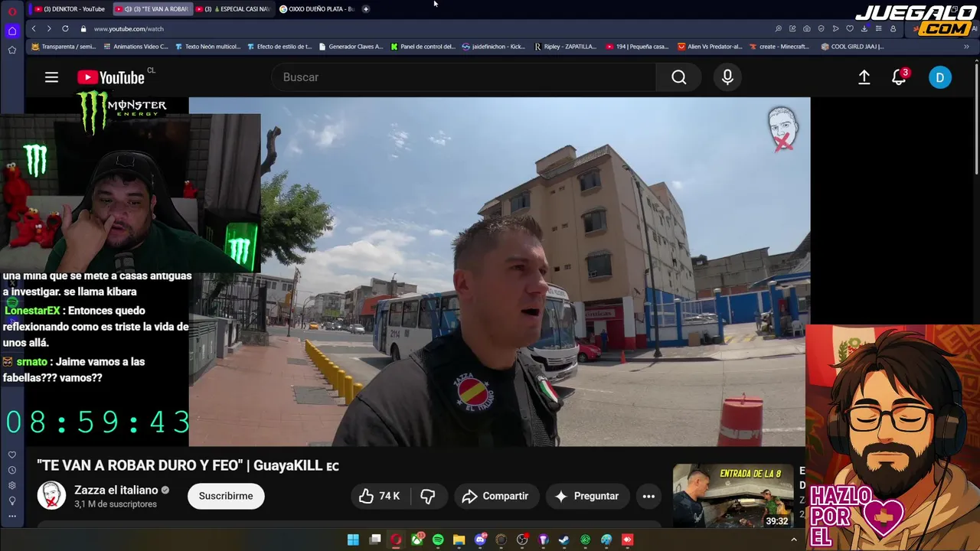This screenshot has width=980, height=551.
Task: Open the Alien Vs Predator bookmark
Action: (x=710, y=47)
